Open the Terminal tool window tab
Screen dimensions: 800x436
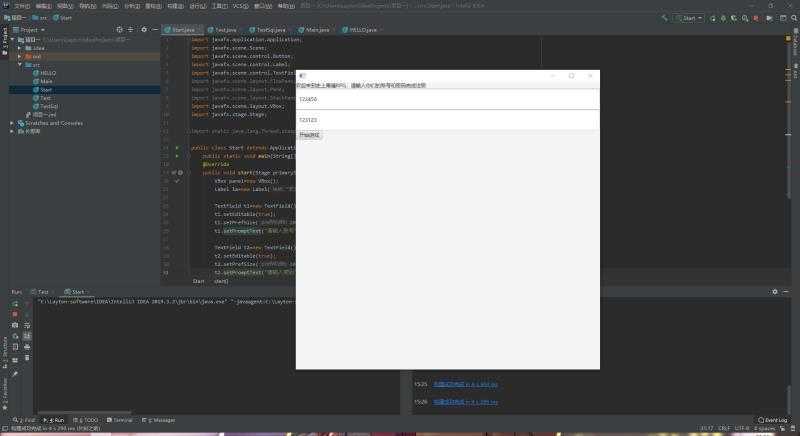119,420
